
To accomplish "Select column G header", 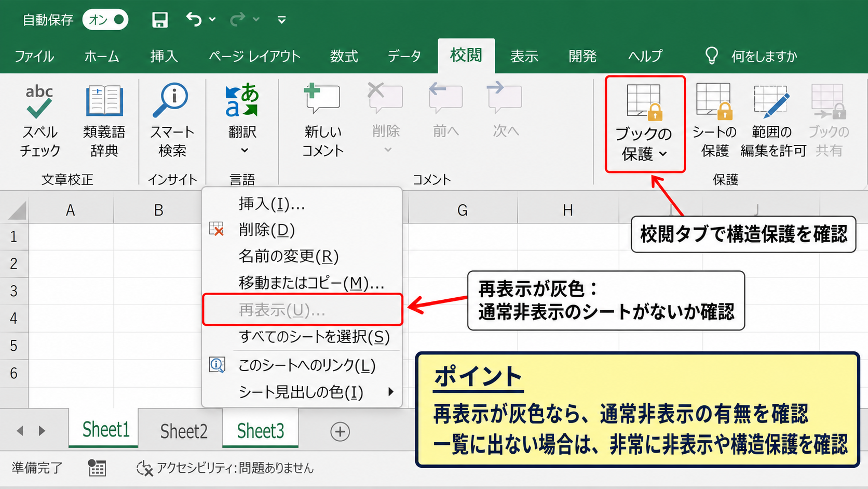I will 463,210.
